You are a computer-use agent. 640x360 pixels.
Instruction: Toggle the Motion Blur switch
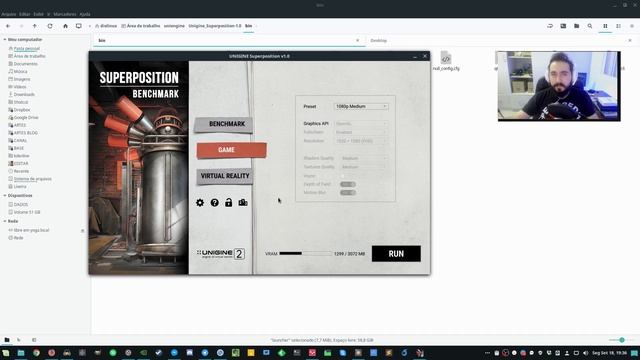pos(348,192)
